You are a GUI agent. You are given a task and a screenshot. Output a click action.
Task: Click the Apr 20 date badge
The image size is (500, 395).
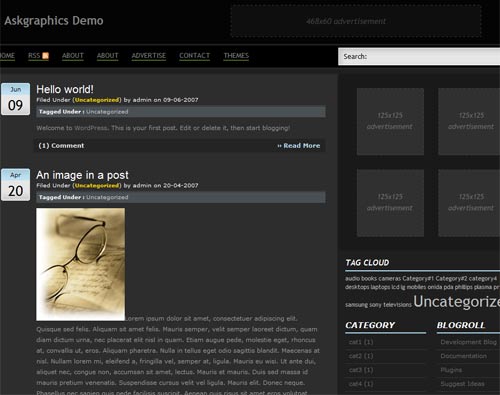pyautogui.click(x=15, y=185)
